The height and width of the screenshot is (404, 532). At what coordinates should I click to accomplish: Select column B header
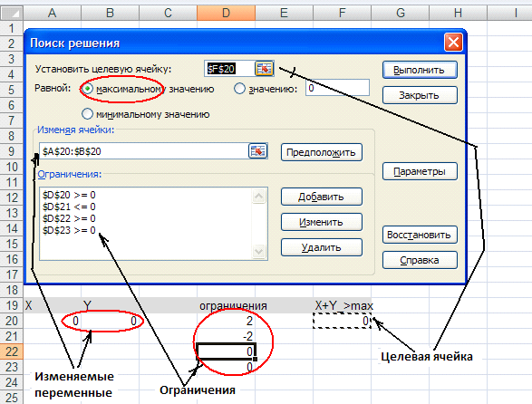(x=110, y=13)
